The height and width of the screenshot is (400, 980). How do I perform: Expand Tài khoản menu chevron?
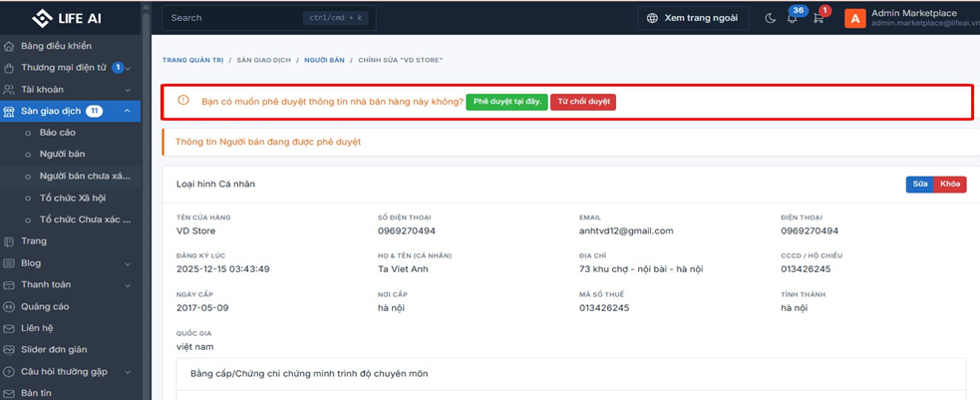click(x=128, y=90)
